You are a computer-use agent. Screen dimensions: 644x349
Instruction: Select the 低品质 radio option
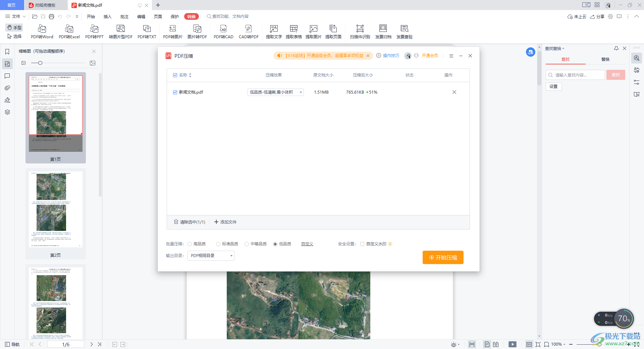[275, 244]
